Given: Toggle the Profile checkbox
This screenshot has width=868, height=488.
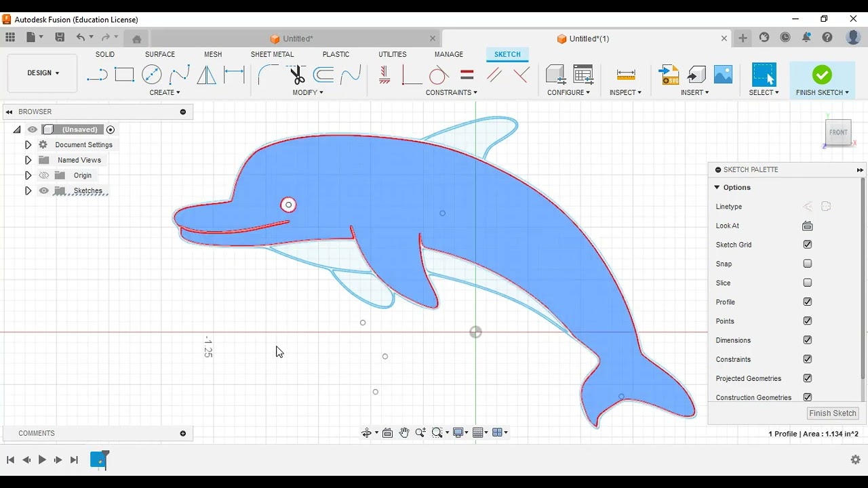Looking at the screenshot, I should (x=807, y=302).
